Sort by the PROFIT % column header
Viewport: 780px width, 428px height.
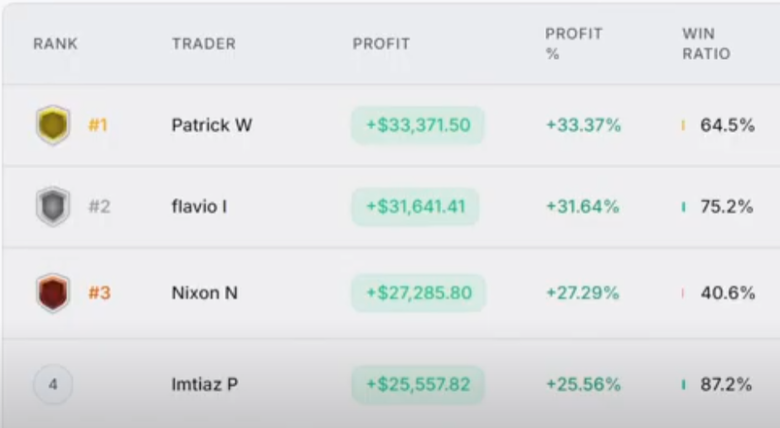click(574, 44)
